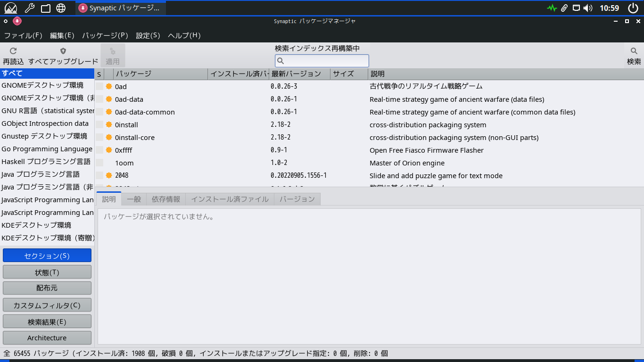Screen dimensions: 644x362
Task: Select the Go Programming Language section
Action: [47, 149]
